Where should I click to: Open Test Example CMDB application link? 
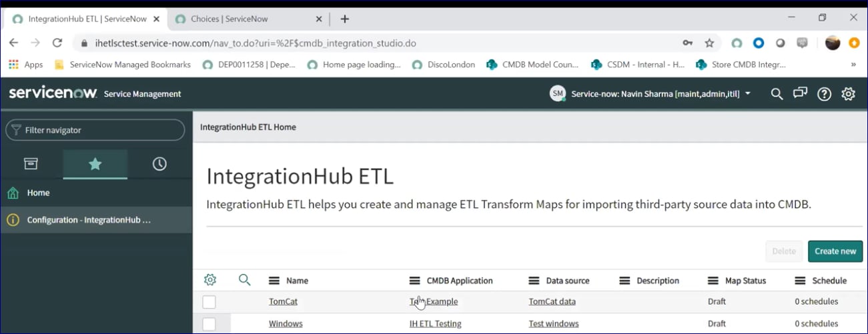[434, 301]
